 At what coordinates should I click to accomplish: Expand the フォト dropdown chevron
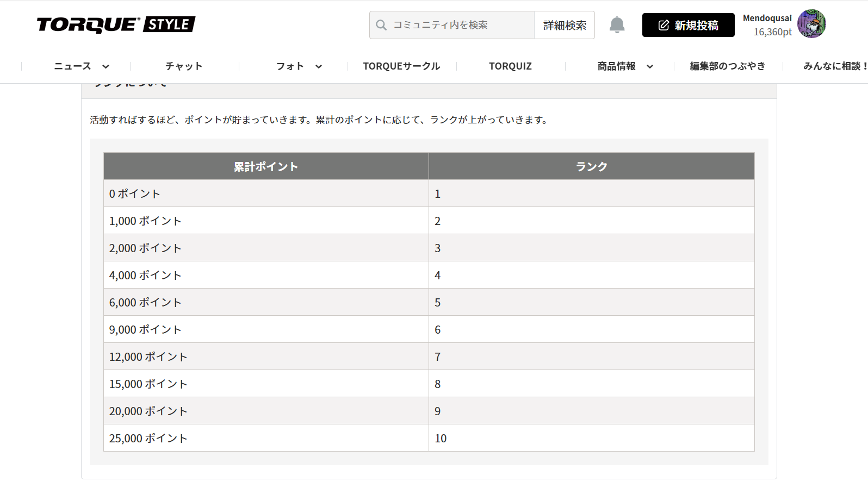[319, 66]
